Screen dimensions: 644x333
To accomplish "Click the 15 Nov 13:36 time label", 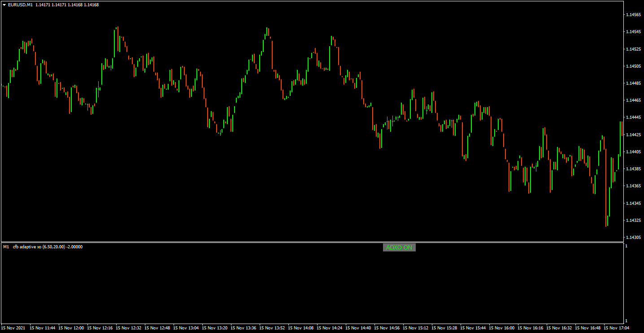I will [x=244, y=328].
